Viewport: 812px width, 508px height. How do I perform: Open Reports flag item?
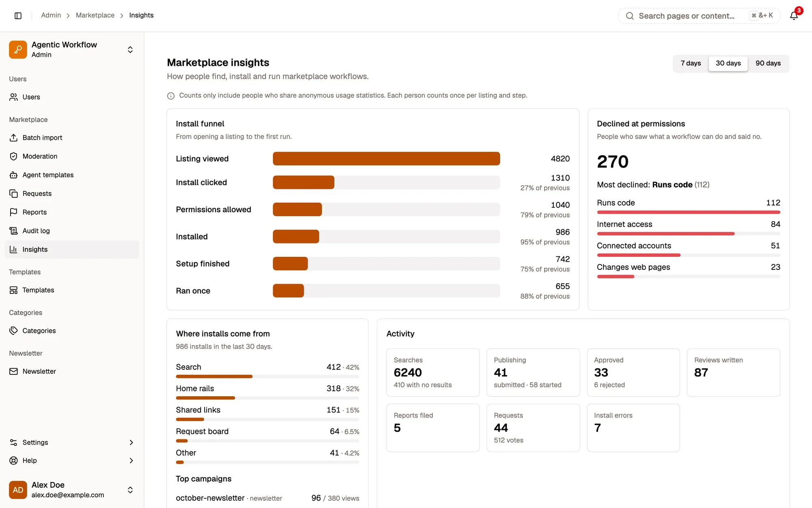(x=72, y=212)
